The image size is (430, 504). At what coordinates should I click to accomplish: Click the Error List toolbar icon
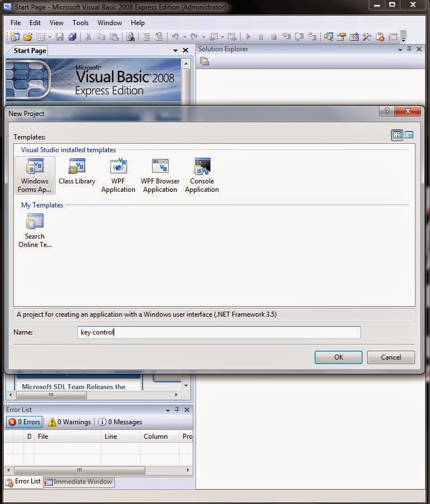380,37
